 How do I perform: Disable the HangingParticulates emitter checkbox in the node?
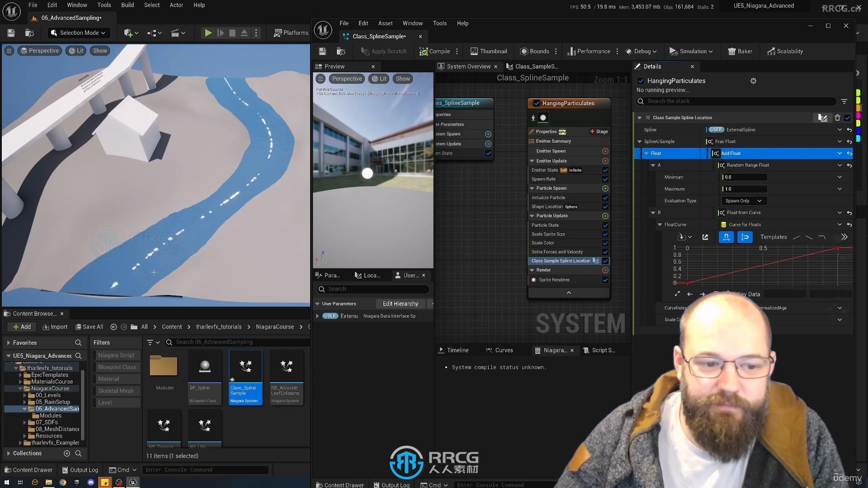[537, 103]
